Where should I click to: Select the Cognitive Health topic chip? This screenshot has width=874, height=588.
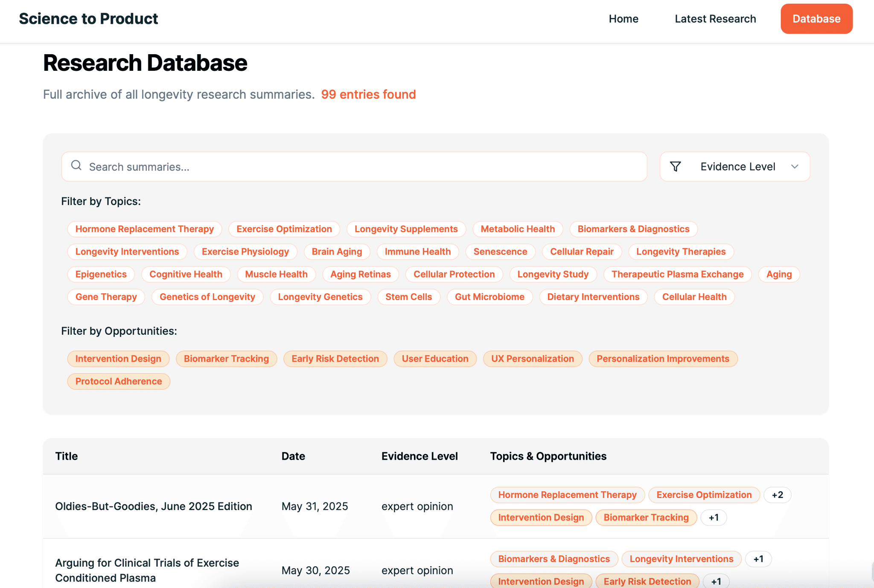click(x=186, y=274)
